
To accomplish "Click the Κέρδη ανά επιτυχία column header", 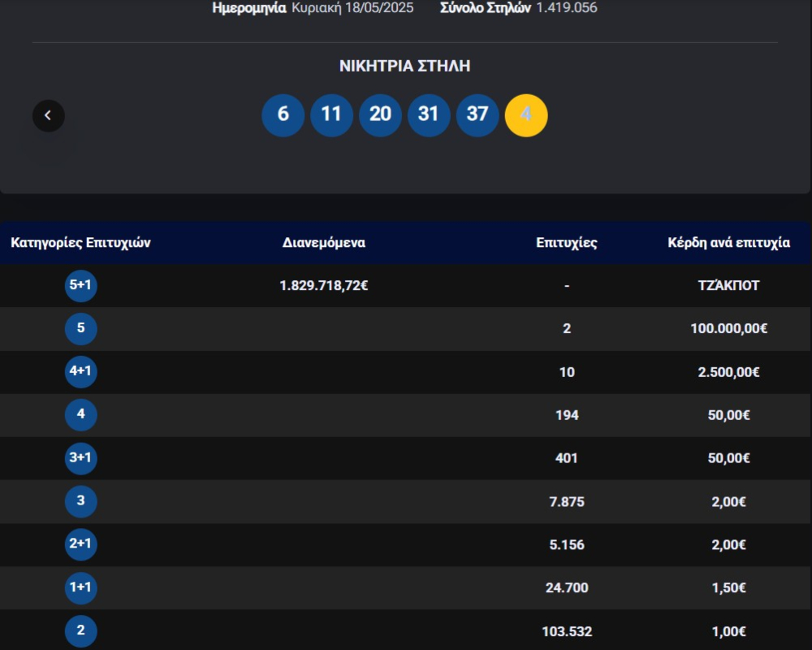I will (728, 243).
